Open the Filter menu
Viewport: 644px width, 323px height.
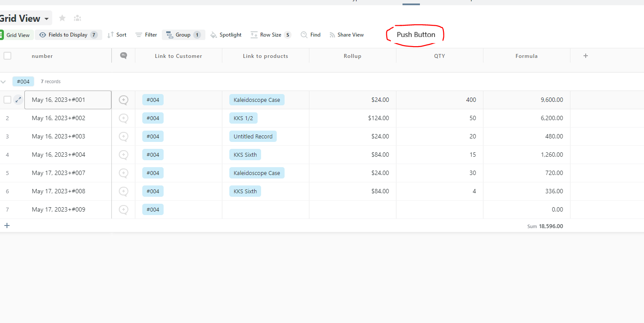(146, 35)
